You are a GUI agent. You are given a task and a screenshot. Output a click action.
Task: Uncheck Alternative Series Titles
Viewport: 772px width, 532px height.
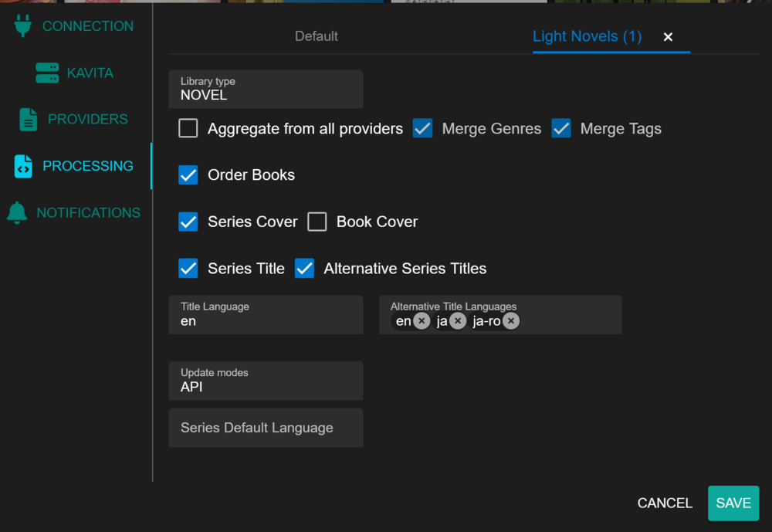coord(304,269)
